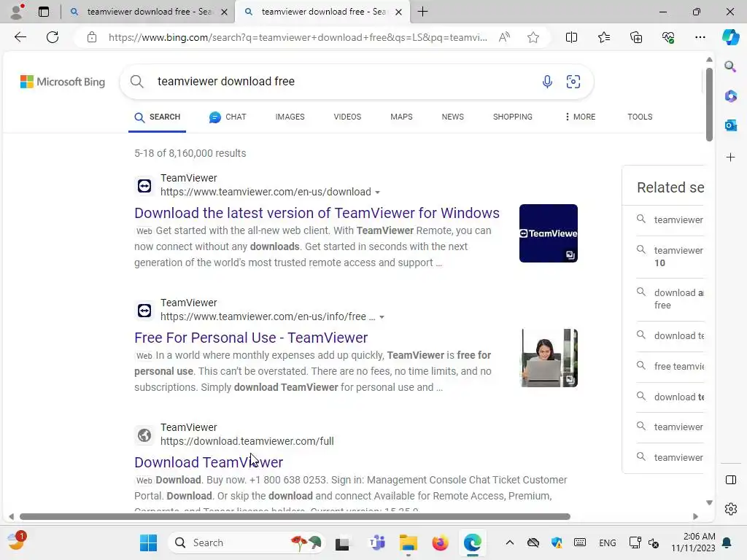Switch to the first browser tab
The image size is (747, 560).
[142, 12]
